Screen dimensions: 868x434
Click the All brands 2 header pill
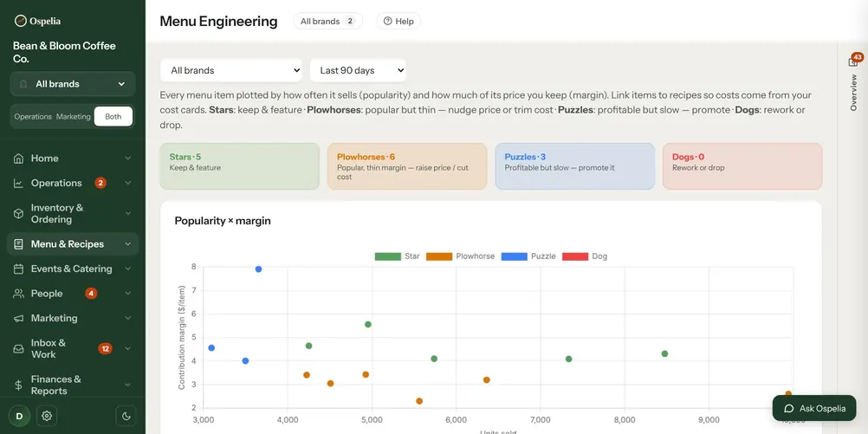327,21
